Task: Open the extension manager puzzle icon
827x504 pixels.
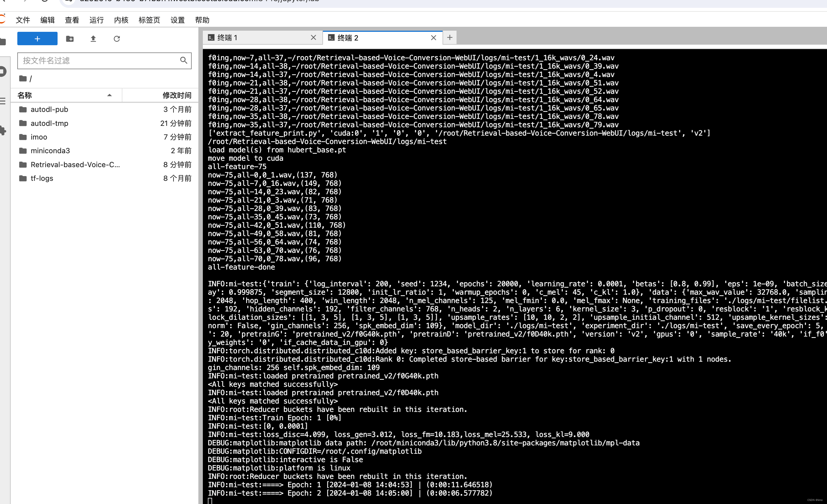Action: tap(3, 130)
